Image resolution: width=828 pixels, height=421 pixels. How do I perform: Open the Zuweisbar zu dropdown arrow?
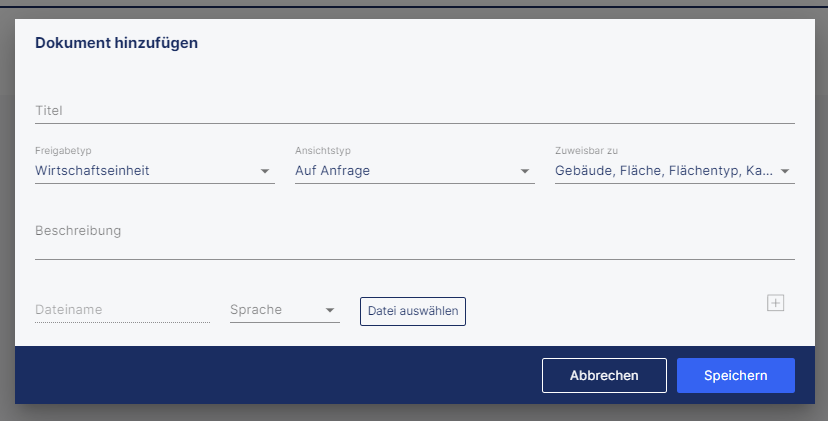[x=785, y=172]
